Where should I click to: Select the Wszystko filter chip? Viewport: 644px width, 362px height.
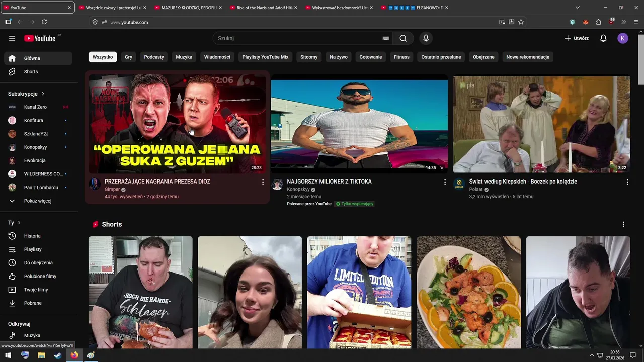point(103,57)
